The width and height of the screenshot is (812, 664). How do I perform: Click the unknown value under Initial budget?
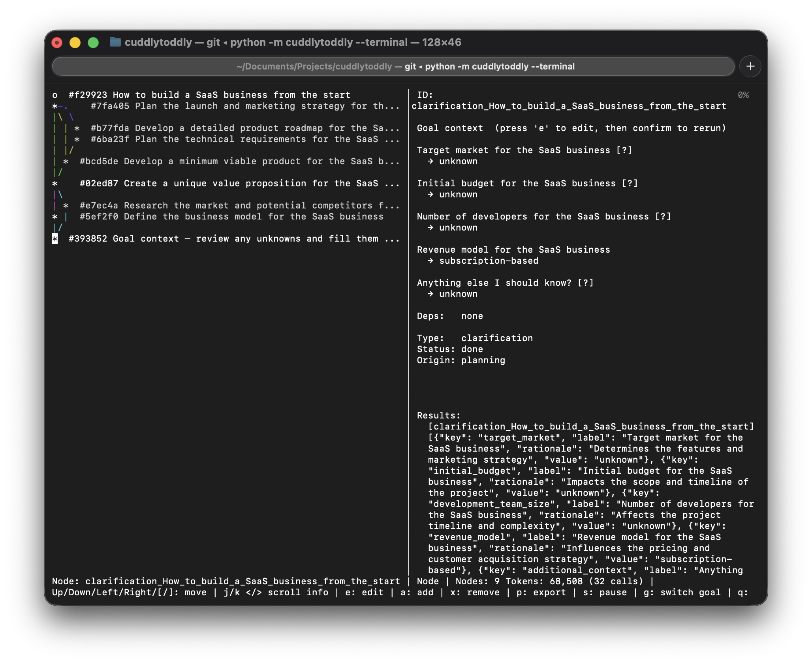(x=458, y=194)
